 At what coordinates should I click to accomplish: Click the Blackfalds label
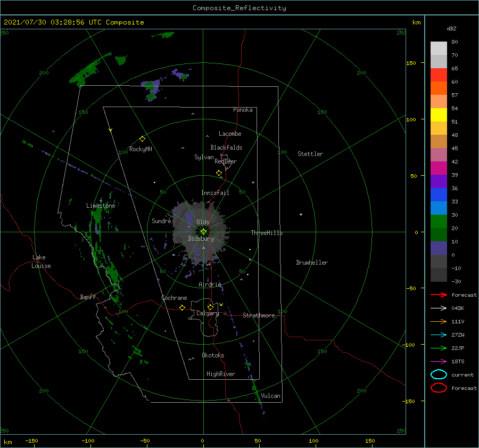point(226,148)
